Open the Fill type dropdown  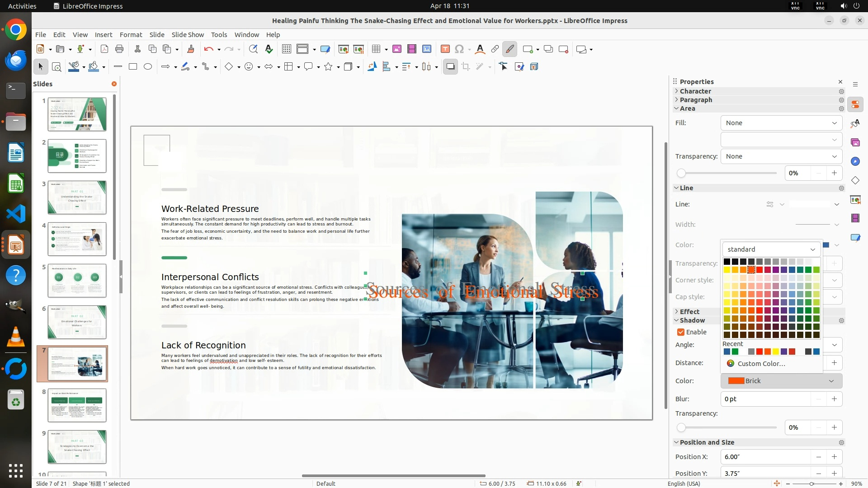tap(781, 123)
